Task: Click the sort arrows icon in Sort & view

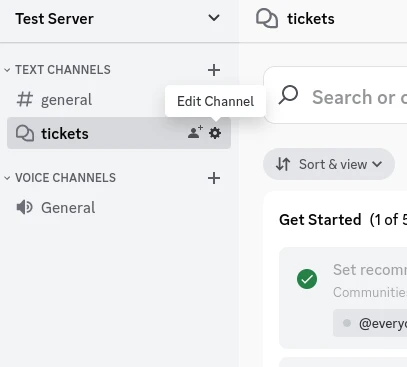Action: click(283, 164)
